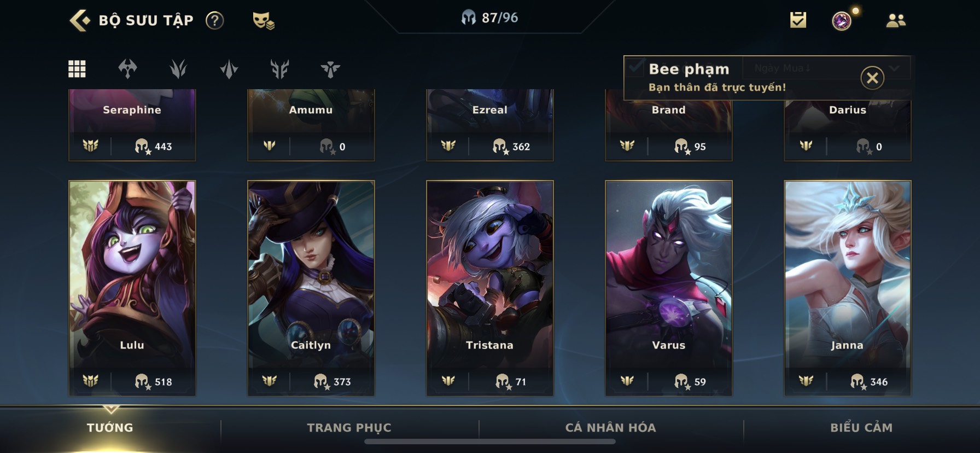Switch to the Cá Nhân Hóa tab
980x453 pixels.
(610, 428)
